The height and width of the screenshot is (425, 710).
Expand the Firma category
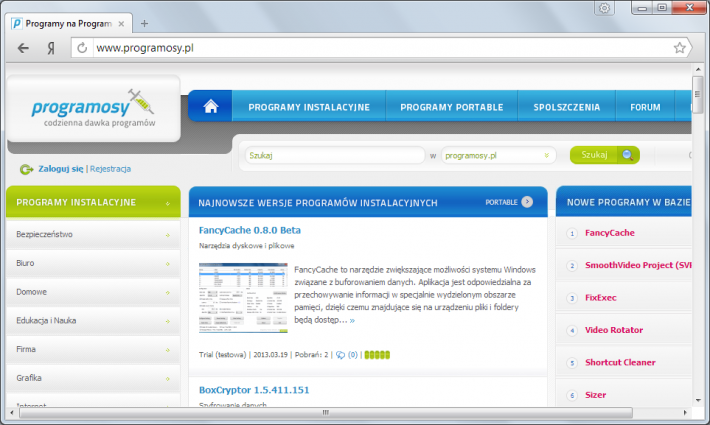(x=93, y=349)
